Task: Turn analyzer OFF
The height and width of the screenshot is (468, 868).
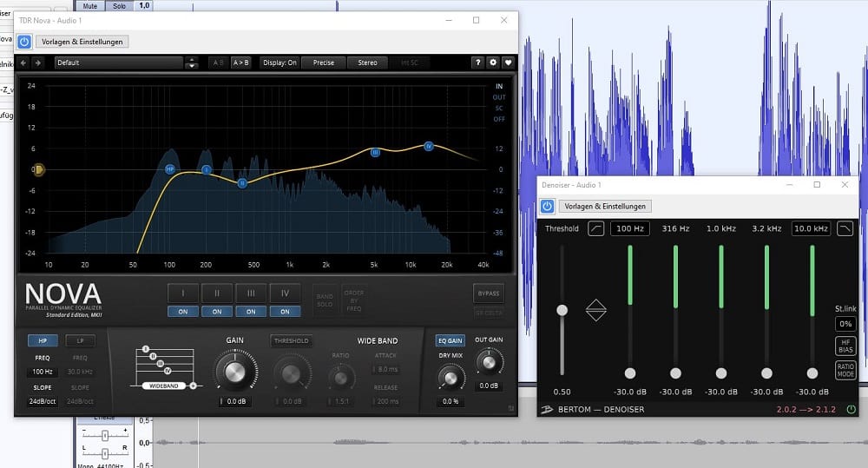Action: click(x=499, y=119)
